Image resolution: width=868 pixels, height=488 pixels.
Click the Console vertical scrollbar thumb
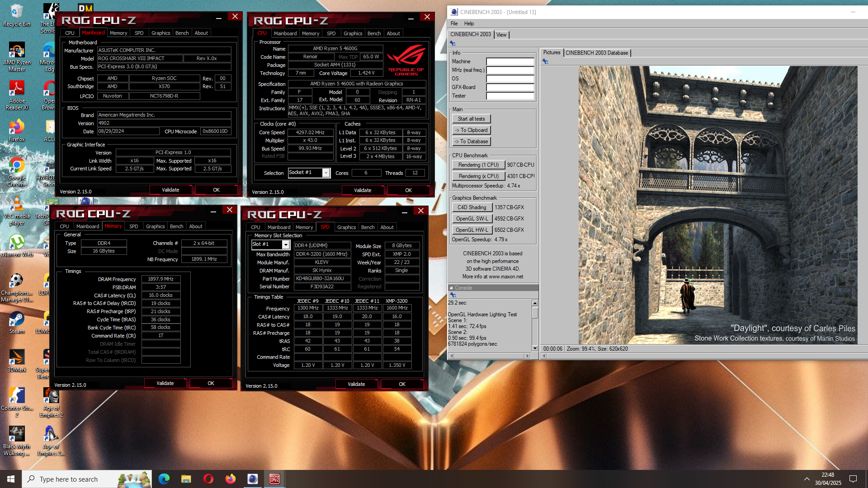535,313
